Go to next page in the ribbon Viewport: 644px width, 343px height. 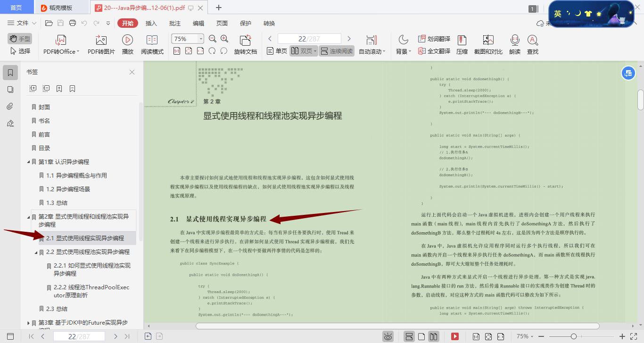349,39
